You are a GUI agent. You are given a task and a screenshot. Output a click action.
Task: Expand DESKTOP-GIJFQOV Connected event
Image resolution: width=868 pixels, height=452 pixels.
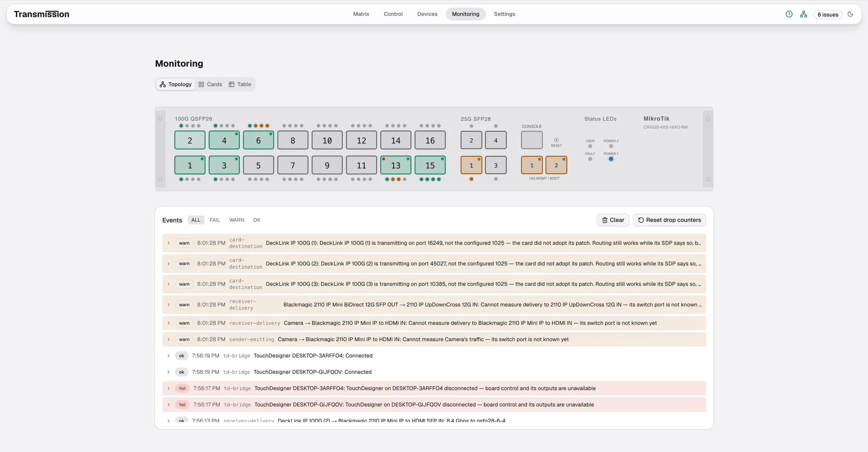(168, 372)
